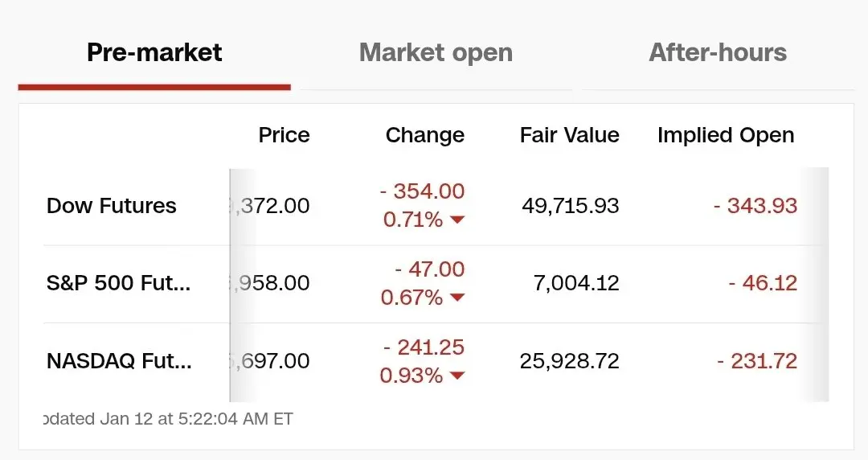868x460 pixels.
Task: Open the NASDAQ Futures link
Action: (x=119, y=361)
